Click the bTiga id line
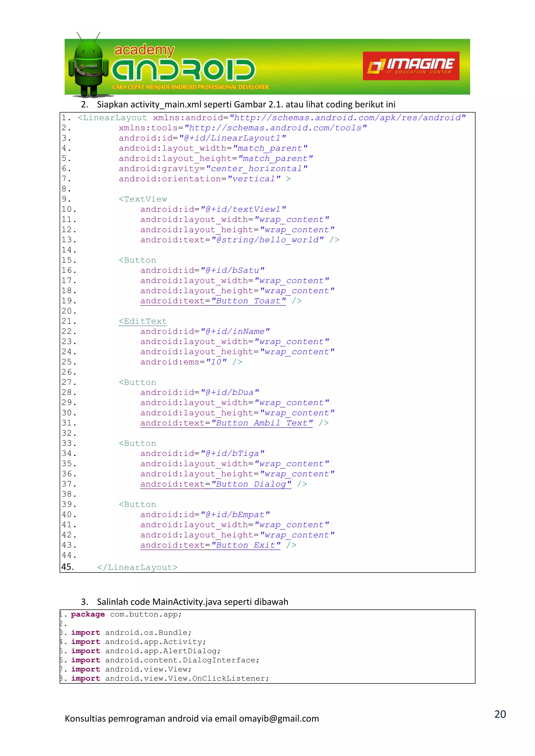Screen dimensions: 535x756 pos(202,453)
